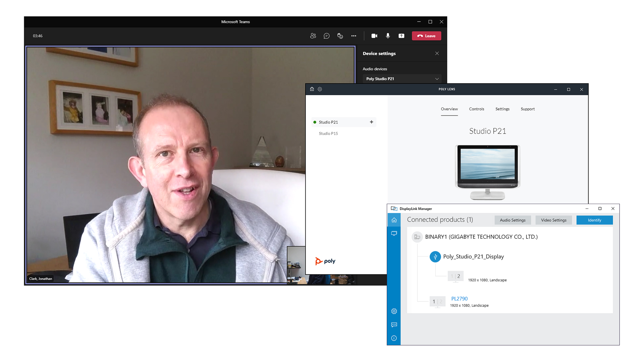The width and height of the screenshot is (644, 362).
Task: Mute the Teams microphone
Action: 388,36
